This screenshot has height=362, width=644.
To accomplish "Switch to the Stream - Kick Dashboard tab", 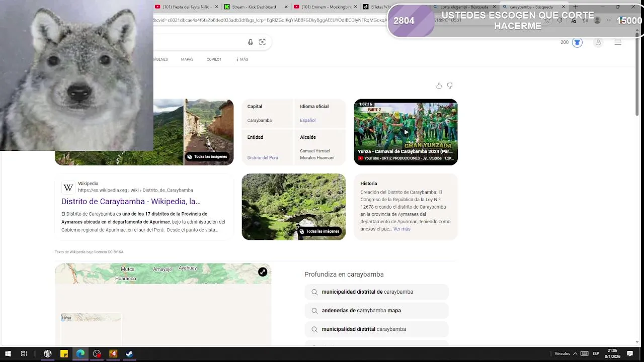I will (257, 7).
